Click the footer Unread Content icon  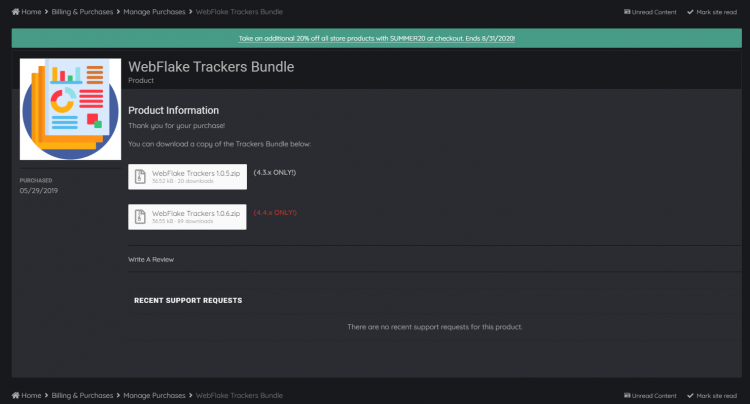[x=627, y=395]
